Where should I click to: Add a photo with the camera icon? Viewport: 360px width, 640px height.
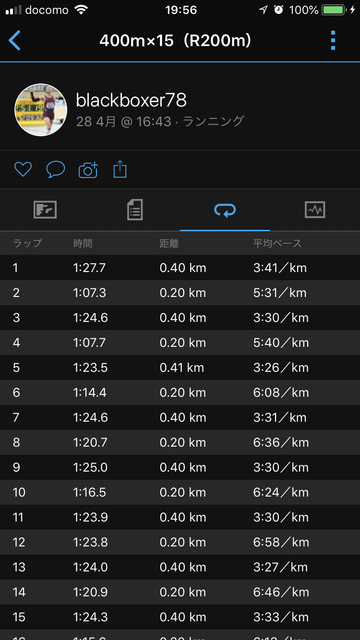[x=88, y=170]
